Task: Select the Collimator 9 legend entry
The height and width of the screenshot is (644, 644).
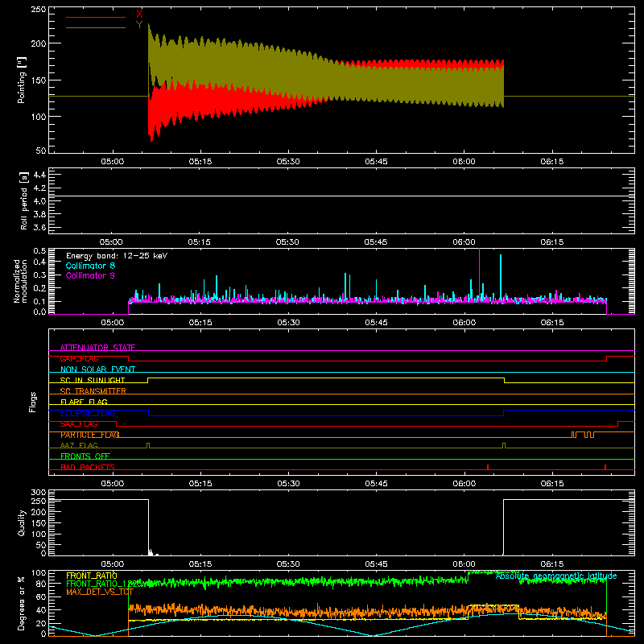Action: (90, 275)
